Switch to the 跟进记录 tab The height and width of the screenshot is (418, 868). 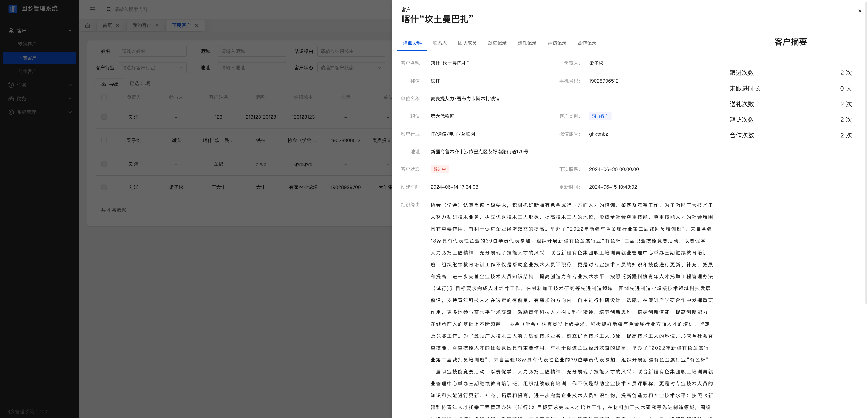pyautogui.click(x=497, y=43)
